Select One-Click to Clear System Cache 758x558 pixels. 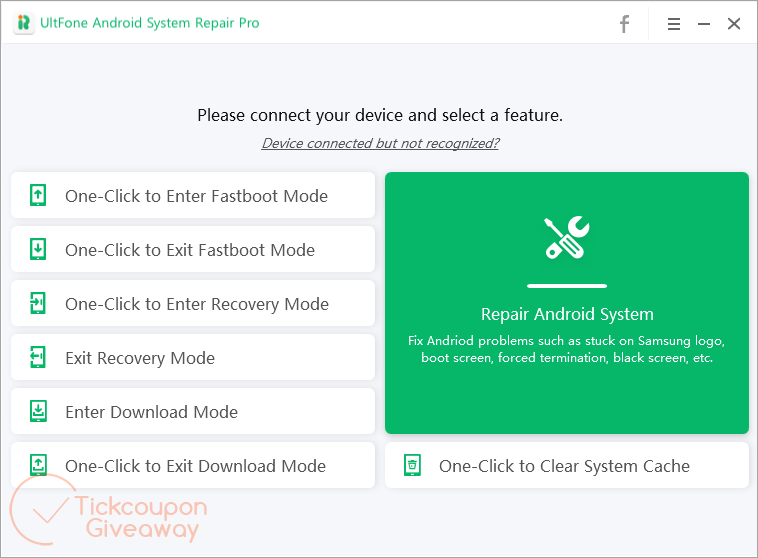click(x=567, y=465)
